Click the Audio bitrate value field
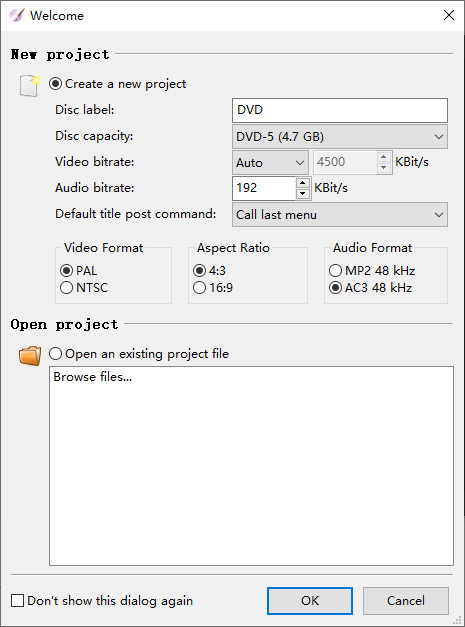Viewport: 465px width, 627px height. [264, 188]
